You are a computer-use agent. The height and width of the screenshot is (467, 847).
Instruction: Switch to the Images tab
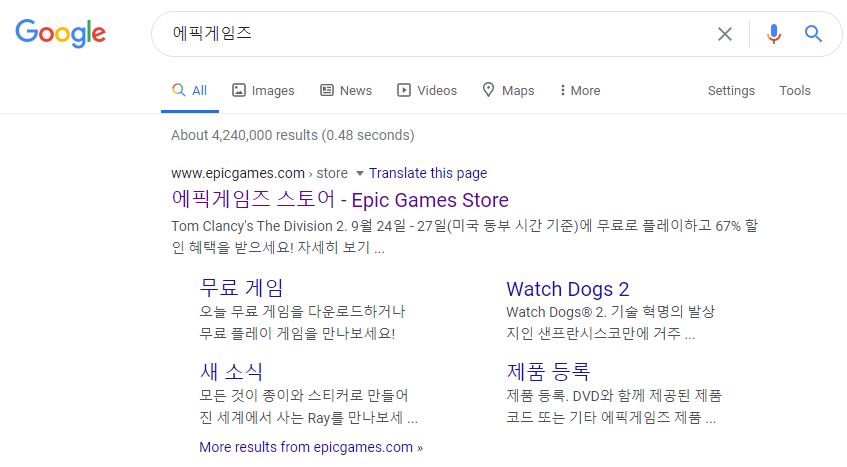click(x=264, y=91)
